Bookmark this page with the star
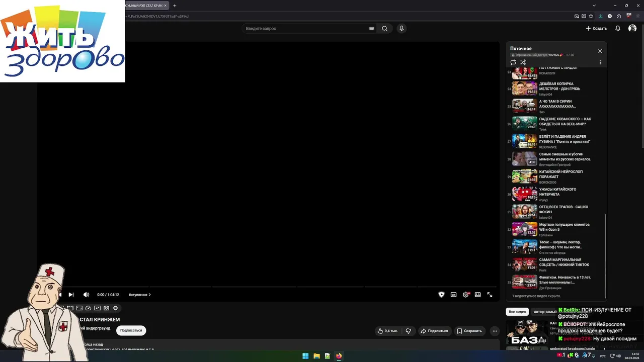Image resolution: width=644 pixels, height=362 pixels. 591,16
